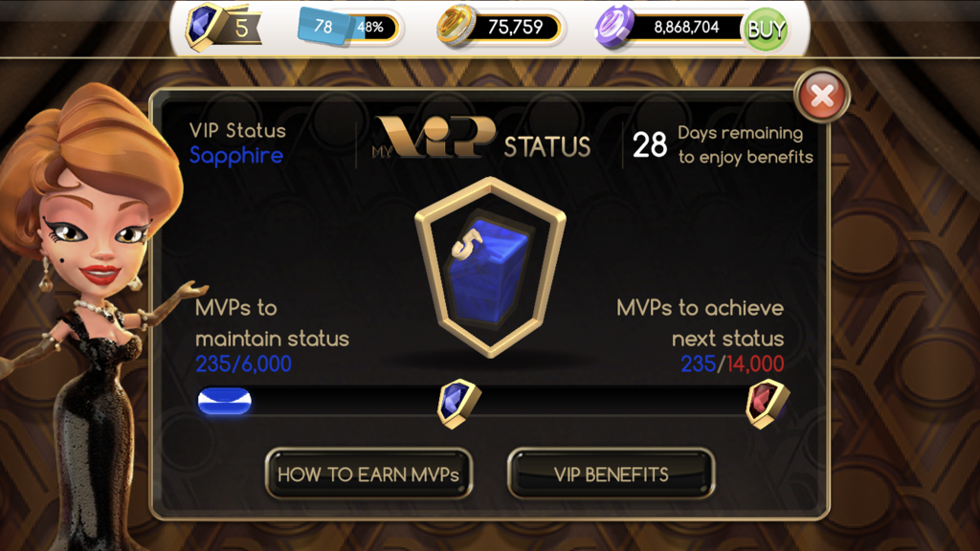
Task: Select the gold loyalty coin icon
Action: tap(457, 26)
